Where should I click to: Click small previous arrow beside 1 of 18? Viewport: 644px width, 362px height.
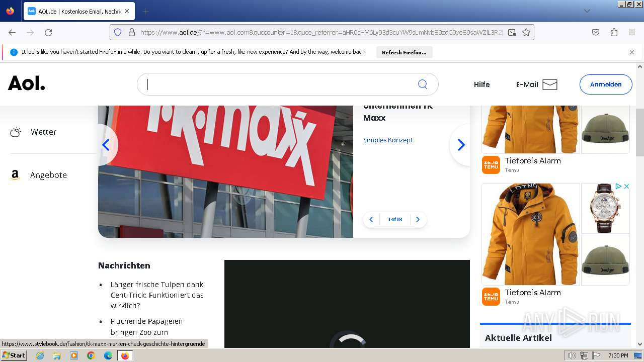point(371,220)
